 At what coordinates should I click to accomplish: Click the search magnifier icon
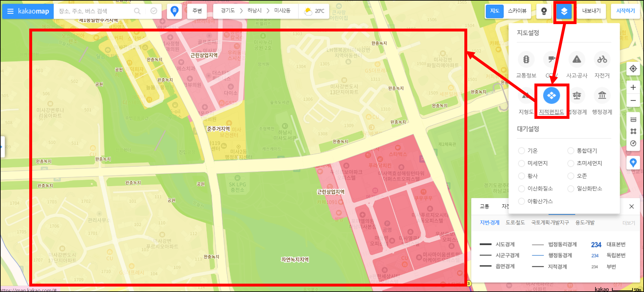tap(137, 11)
